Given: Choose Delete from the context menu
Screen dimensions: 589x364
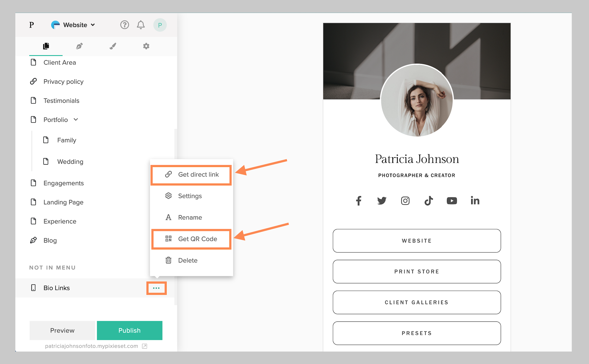Looking at the screenshot, I should (x=187, y=260).
